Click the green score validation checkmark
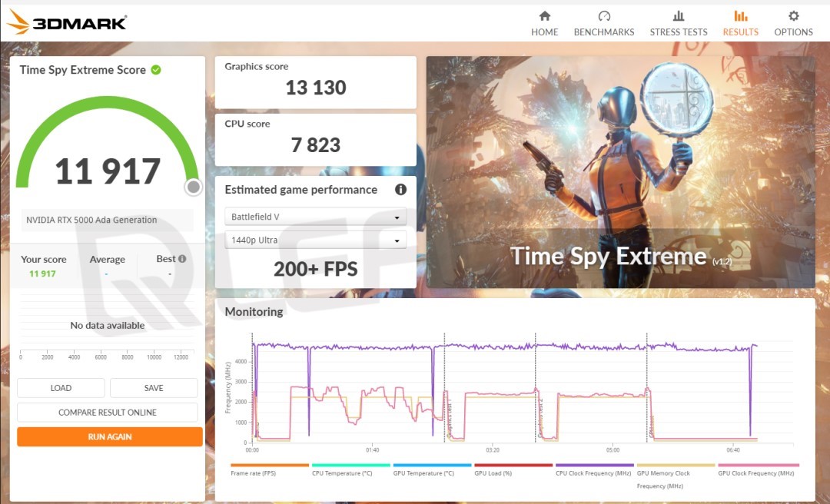 (156, 70)
